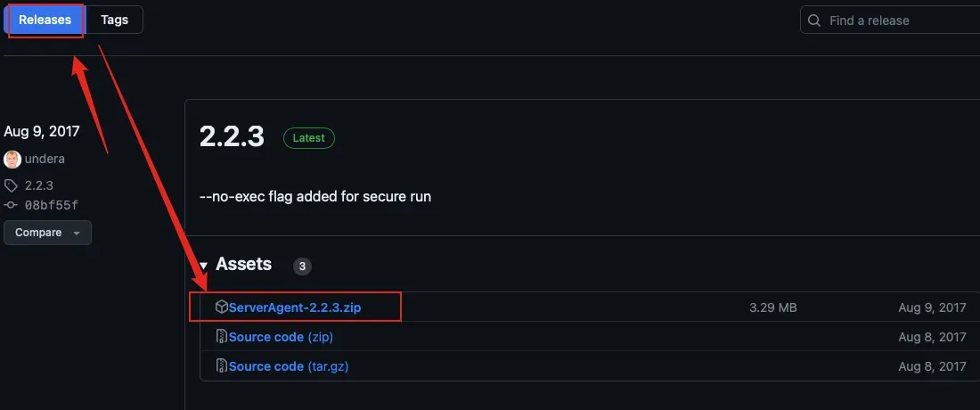
Task: Click the search magnifier icon
Action: (814, 20)
